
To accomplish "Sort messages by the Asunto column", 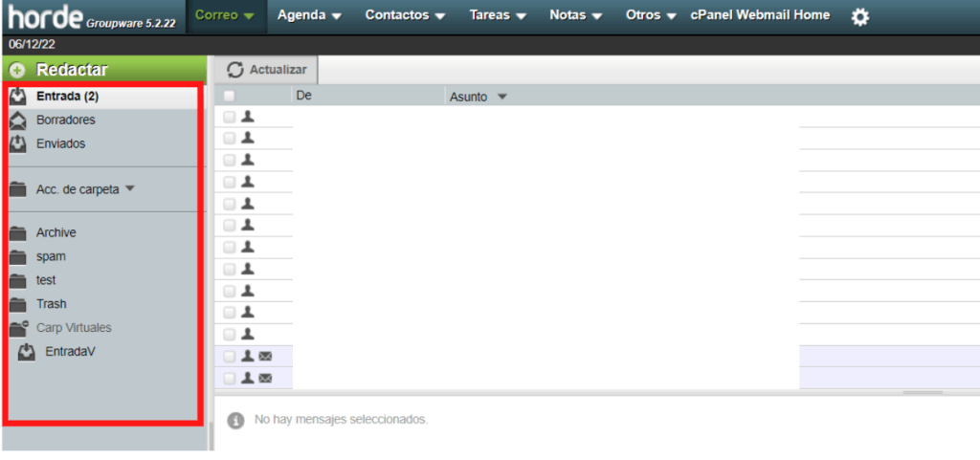I will (x=468, y=98).
